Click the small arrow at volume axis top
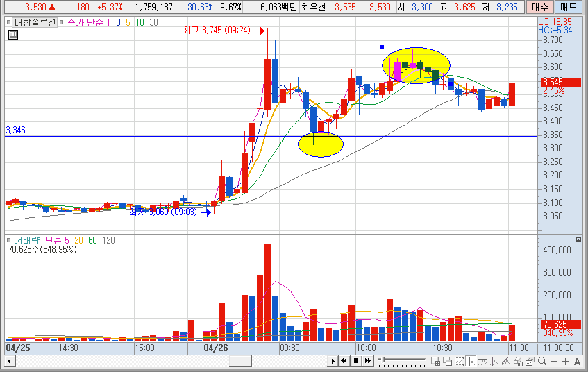This screenshot has width=588, height=372. point(578,239)
